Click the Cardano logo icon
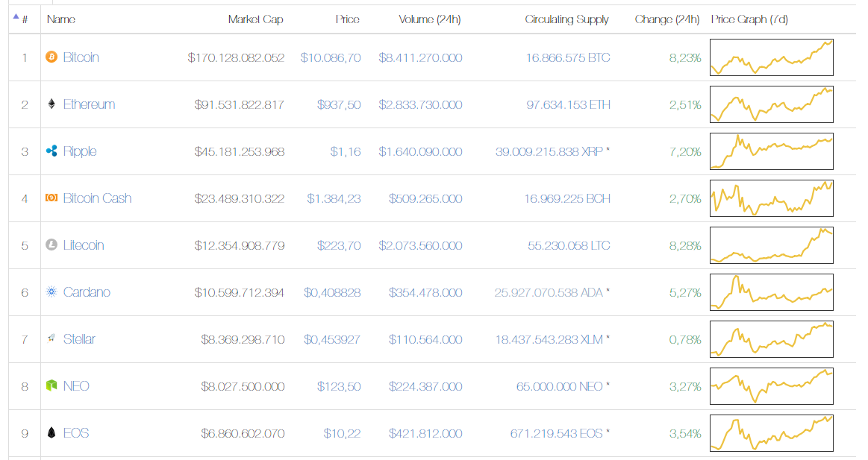Image resolution: width=868 pixels, height=460 pixels. (x=51, y=292)
